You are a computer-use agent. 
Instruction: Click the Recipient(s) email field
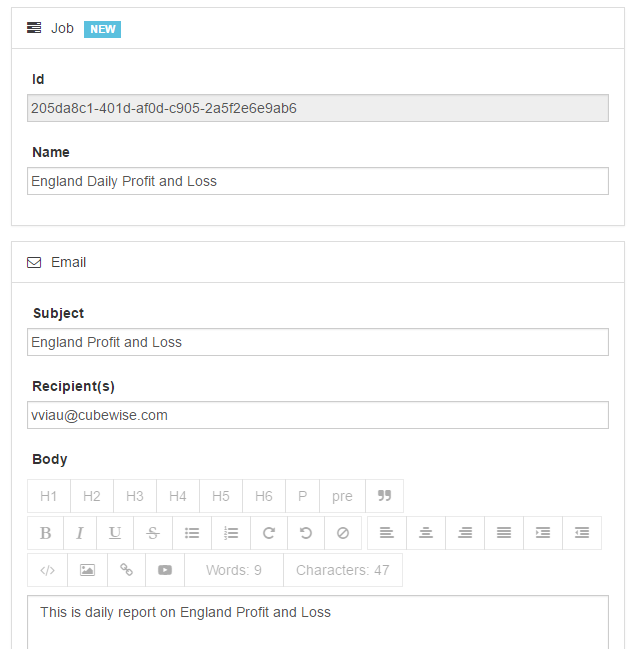coord(317,415)
